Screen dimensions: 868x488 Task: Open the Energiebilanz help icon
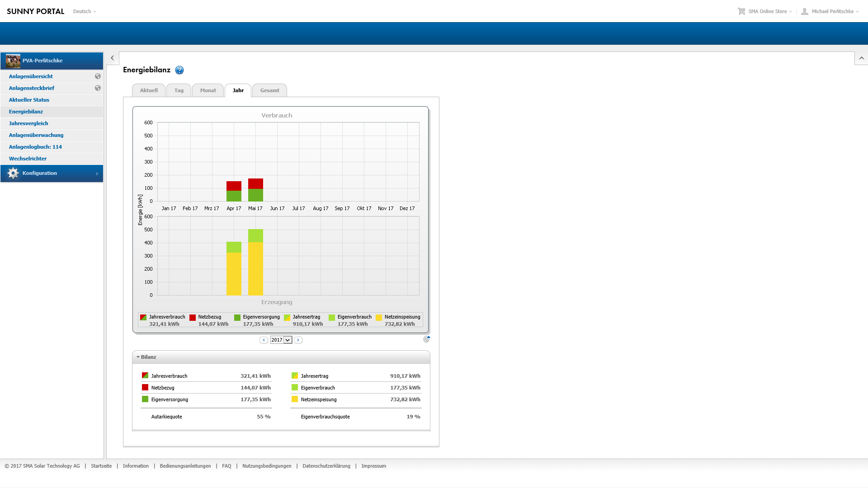pos(179,70)
